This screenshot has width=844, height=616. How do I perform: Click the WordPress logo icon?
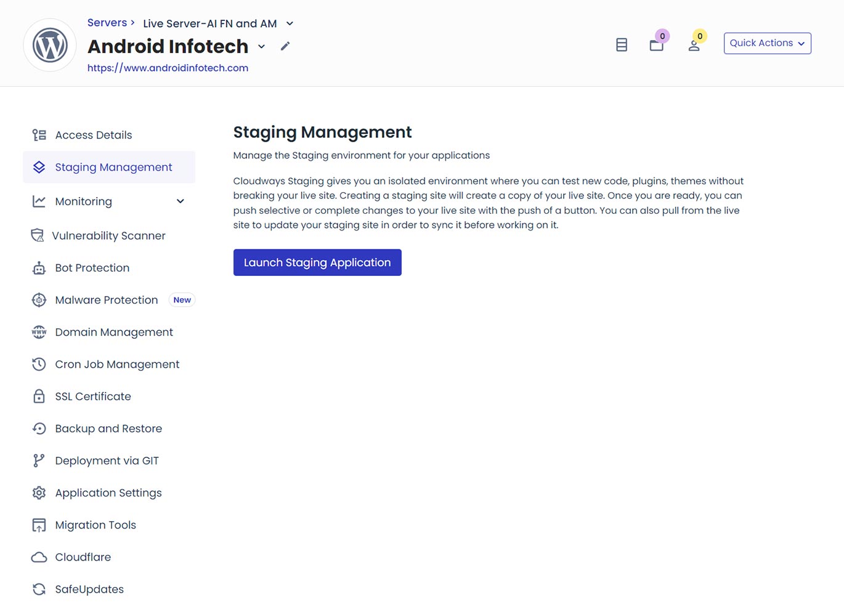[x=50, y=45]
